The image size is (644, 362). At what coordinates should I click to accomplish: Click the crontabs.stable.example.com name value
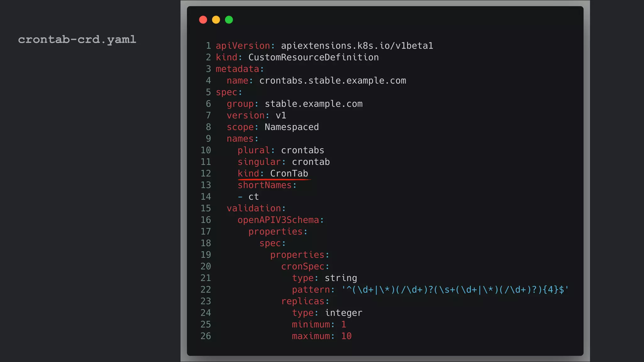pyautogui.click(x=332, y=81)
